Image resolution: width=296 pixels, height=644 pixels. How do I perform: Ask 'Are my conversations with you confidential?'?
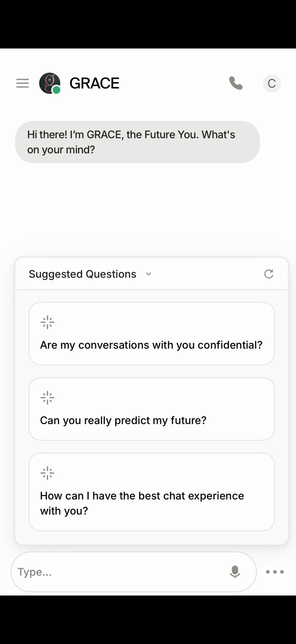(151, 345)
